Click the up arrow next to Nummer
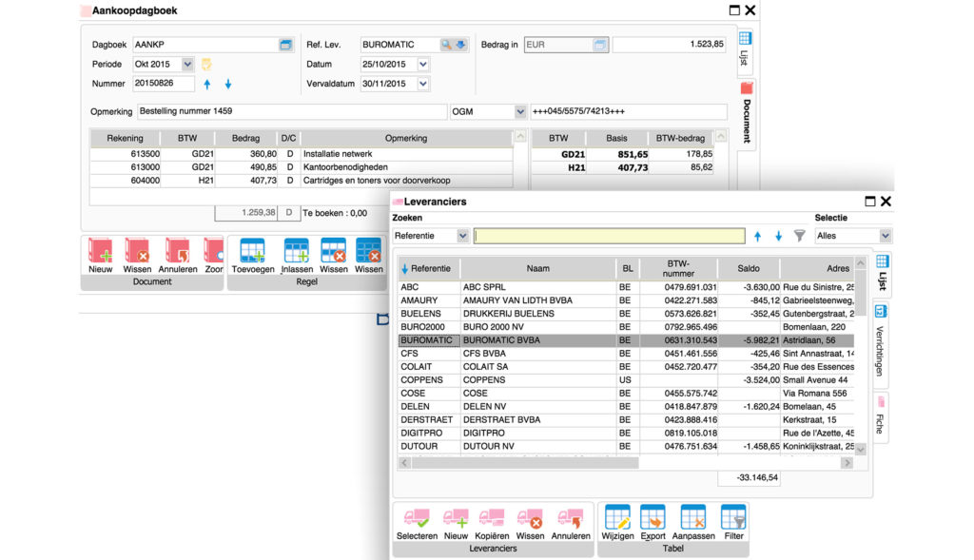 206,84
